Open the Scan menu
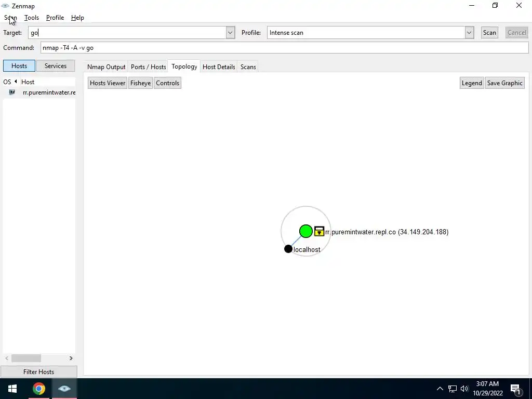Screen dimensions: 532x399 point(10,18)
